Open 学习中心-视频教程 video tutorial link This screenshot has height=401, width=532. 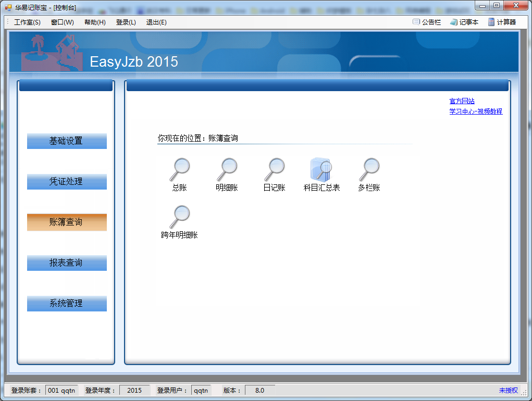pos(476,111)
